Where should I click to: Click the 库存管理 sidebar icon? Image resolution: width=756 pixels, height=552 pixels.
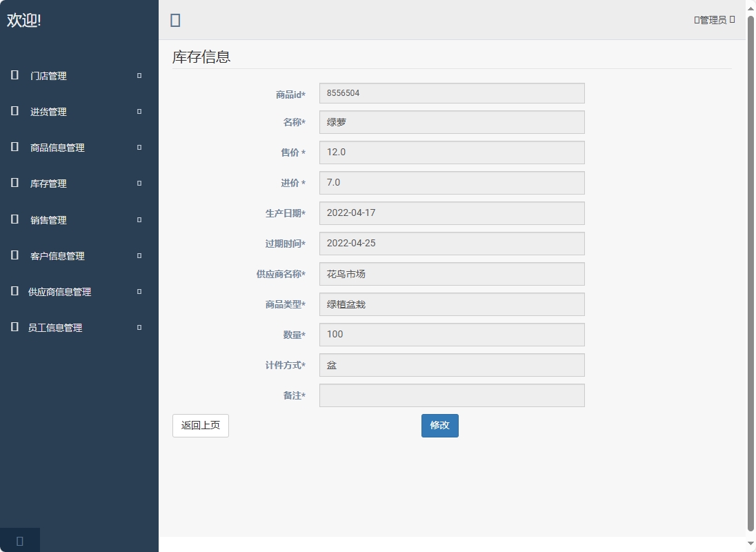pyautogui.click(x=14, y=184)
